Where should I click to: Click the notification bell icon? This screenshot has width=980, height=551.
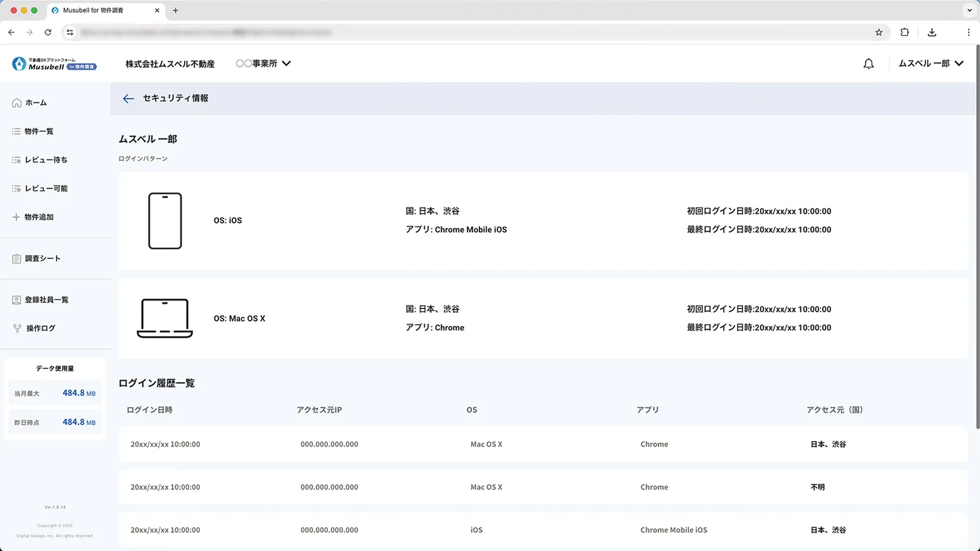click(x=869, y=63)
